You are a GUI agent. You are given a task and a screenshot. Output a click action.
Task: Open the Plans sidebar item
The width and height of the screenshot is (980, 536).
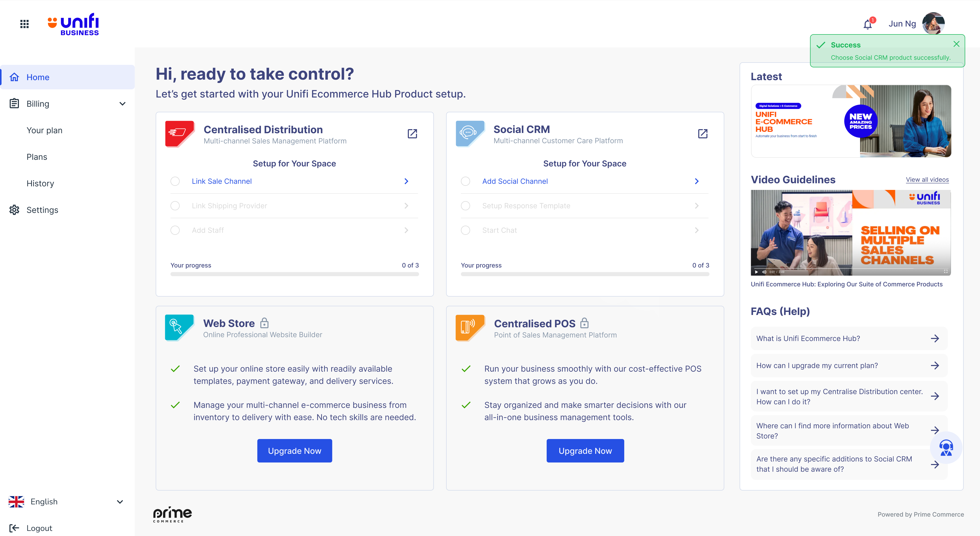point(37,157)
